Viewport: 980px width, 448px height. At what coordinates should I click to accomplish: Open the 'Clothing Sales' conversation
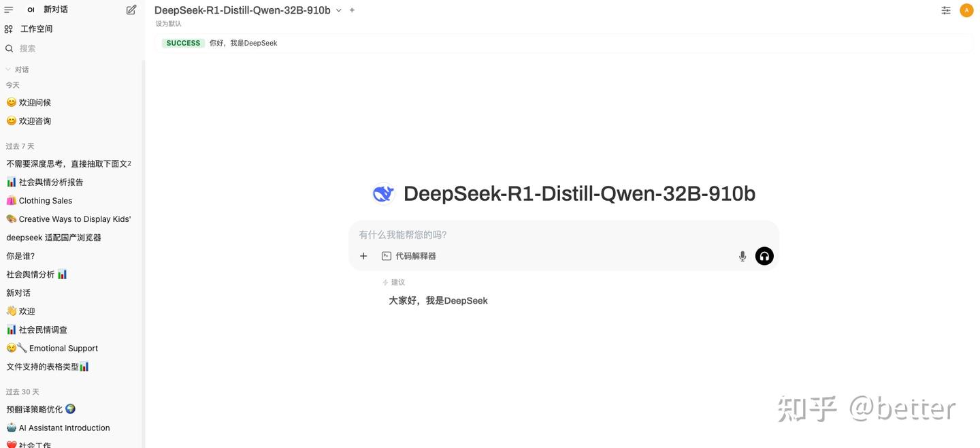pos(45,201)
